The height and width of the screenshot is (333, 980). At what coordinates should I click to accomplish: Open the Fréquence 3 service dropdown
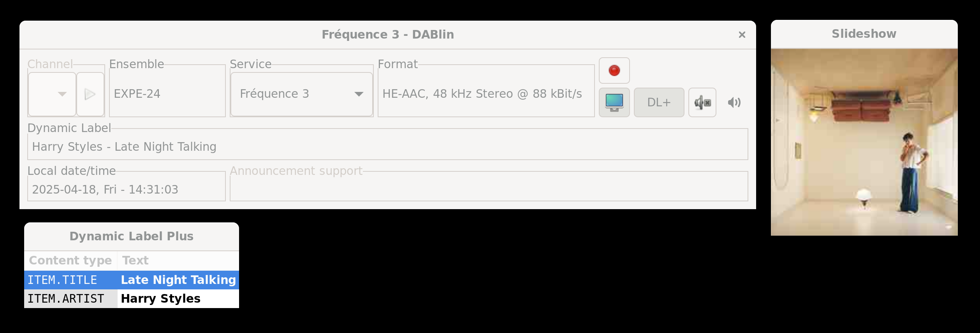(x=302, y=94)
